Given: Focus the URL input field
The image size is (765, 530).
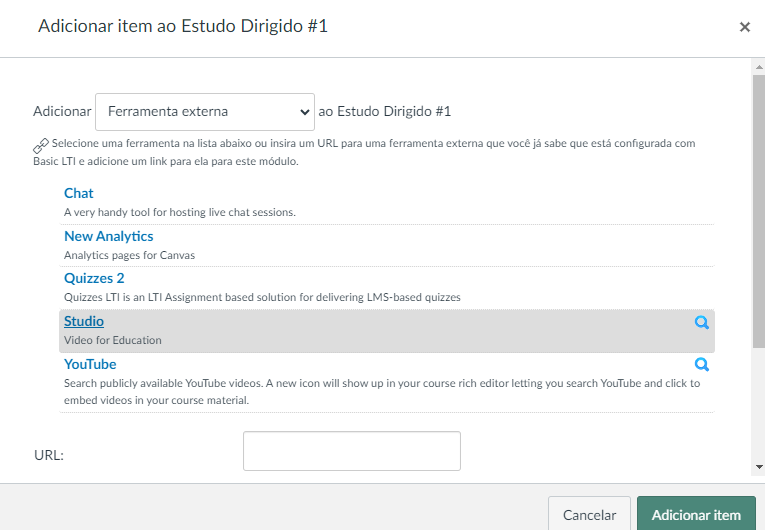Looking at the screenshot, I should 351,451.
